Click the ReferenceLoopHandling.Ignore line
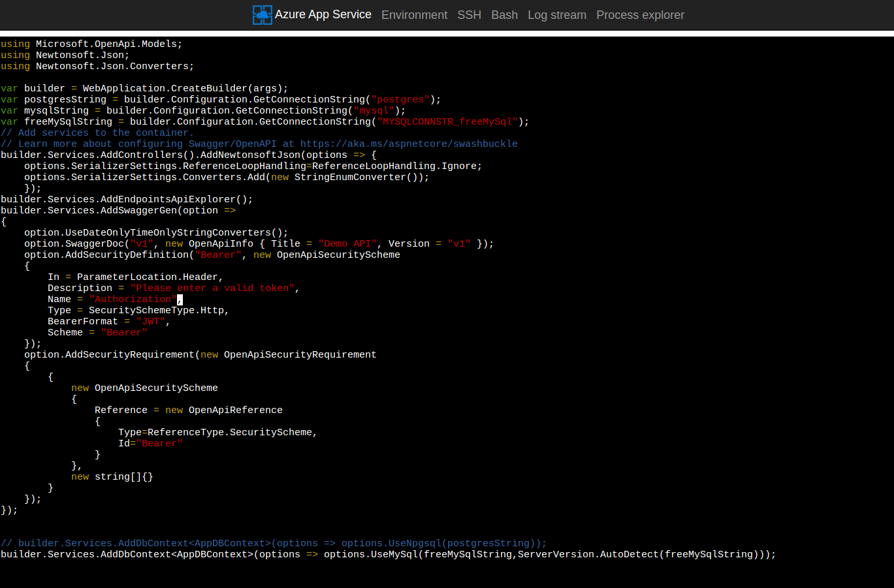 253,166
